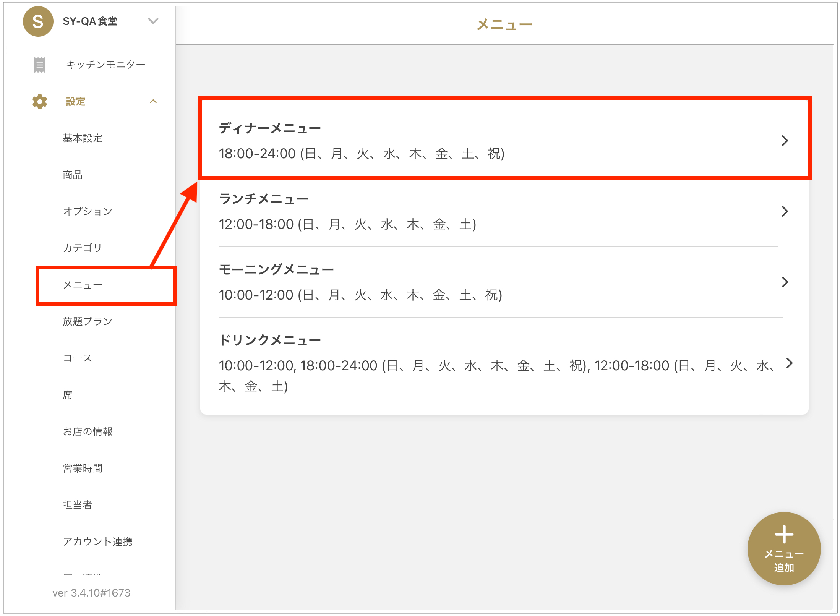
Task: Go to アカウント連携 page
Action: 97,541
